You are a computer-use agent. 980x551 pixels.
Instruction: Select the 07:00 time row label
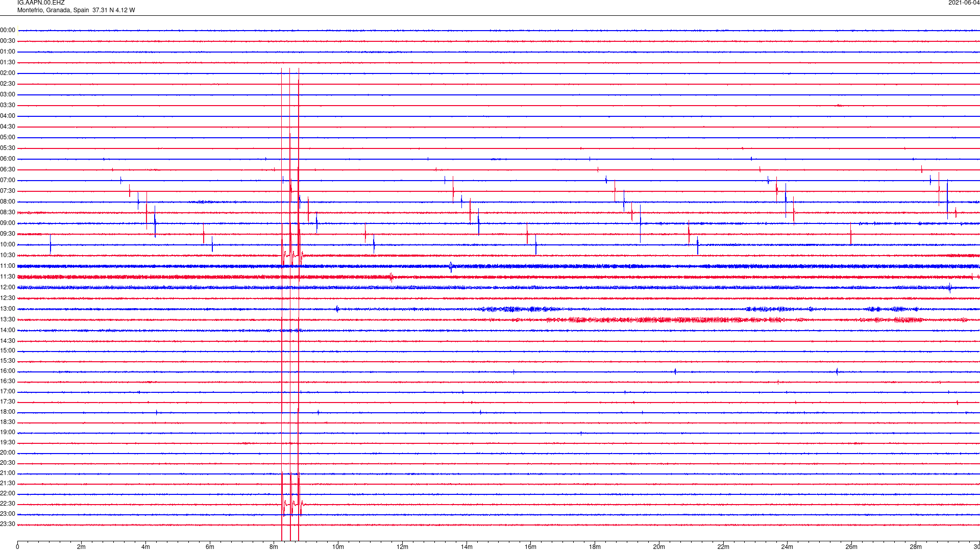(x=8, y=181)
